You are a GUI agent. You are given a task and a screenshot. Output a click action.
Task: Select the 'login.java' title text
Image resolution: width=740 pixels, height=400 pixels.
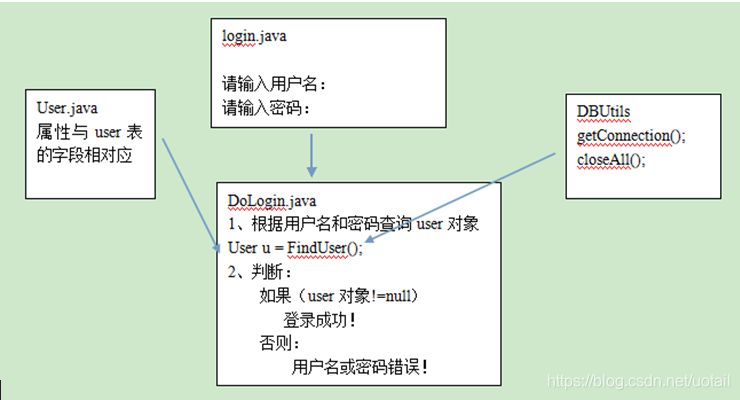(254, 37)
